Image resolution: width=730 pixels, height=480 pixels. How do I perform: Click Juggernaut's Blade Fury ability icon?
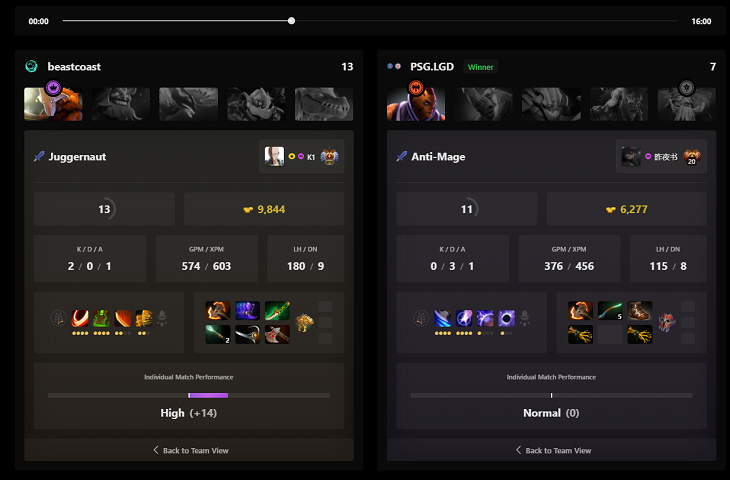(80, 318)
